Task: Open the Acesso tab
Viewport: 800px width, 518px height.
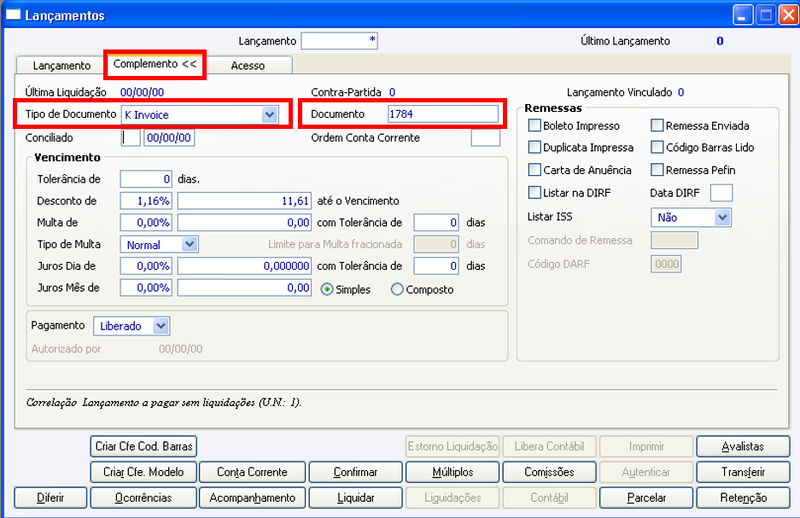Action: click(248, 65)
